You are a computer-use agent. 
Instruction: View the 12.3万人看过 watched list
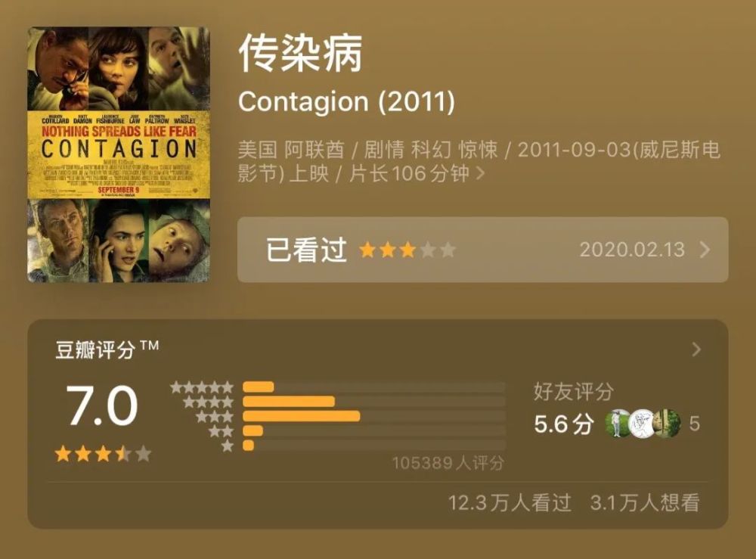pos(509,502)
